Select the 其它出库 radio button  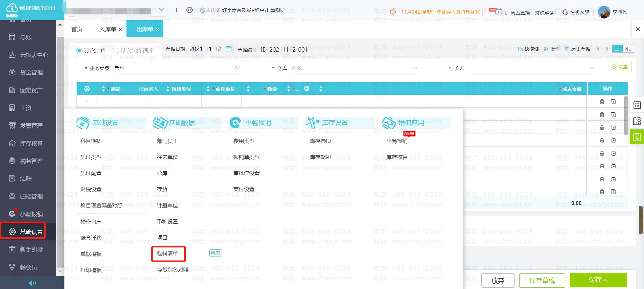pos(79,51)
